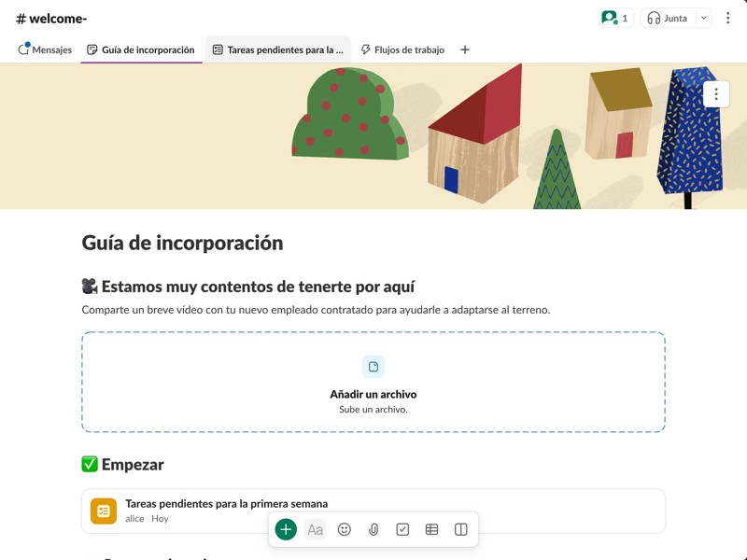The height and width of the screenshot is (560, 747).
Task: Click the paperclip attach file icon
Action: coord(373,529)
